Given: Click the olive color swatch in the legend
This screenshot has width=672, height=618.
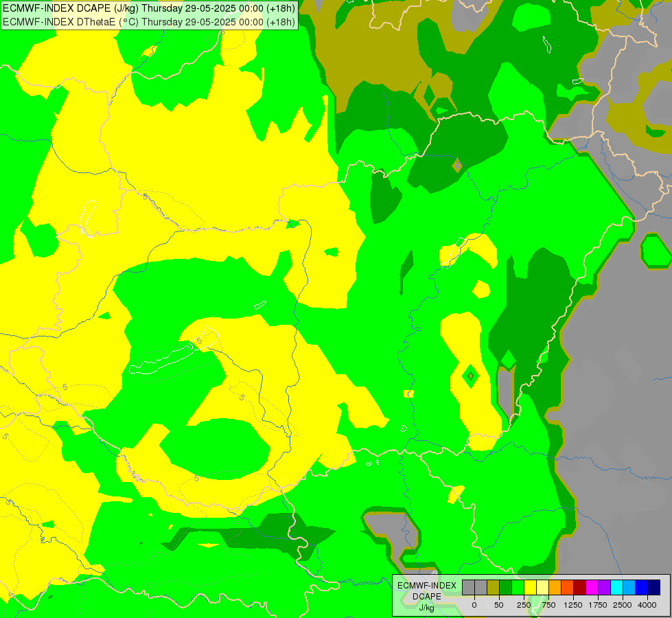Looking at the screenshot, I should point(494,587).
